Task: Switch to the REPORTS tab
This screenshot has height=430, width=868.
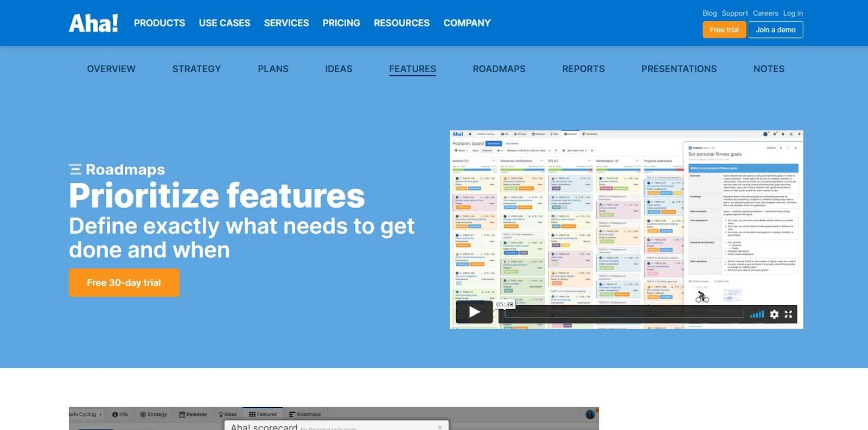Action: (x=583, y=69)
